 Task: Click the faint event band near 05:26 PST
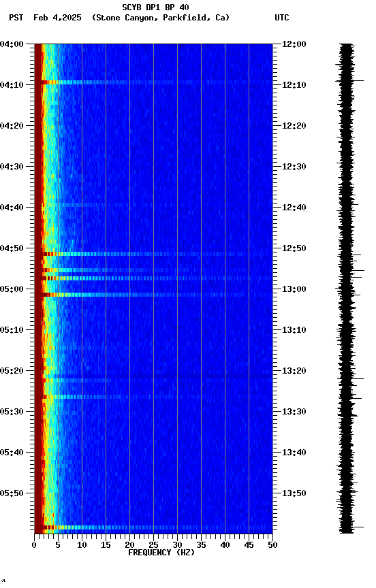point(153,397)
